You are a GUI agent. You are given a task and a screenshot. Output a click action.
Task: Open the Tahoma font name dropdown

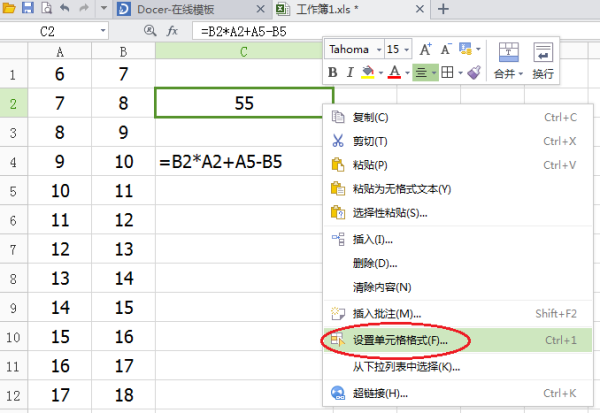click(378, 49)
